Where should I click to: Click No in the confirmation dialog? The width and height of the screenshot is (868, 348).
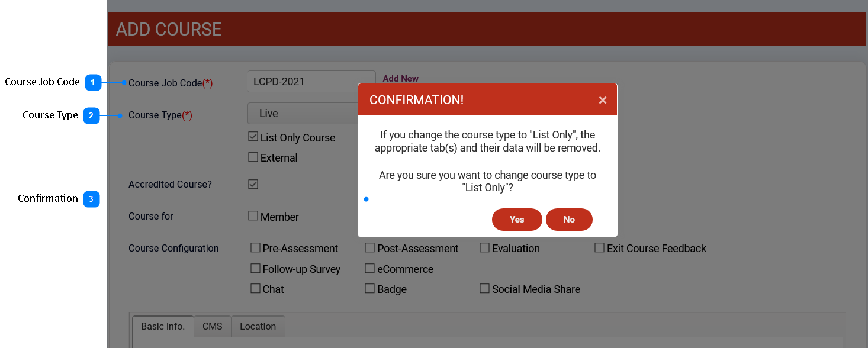(x=568, y=220)
